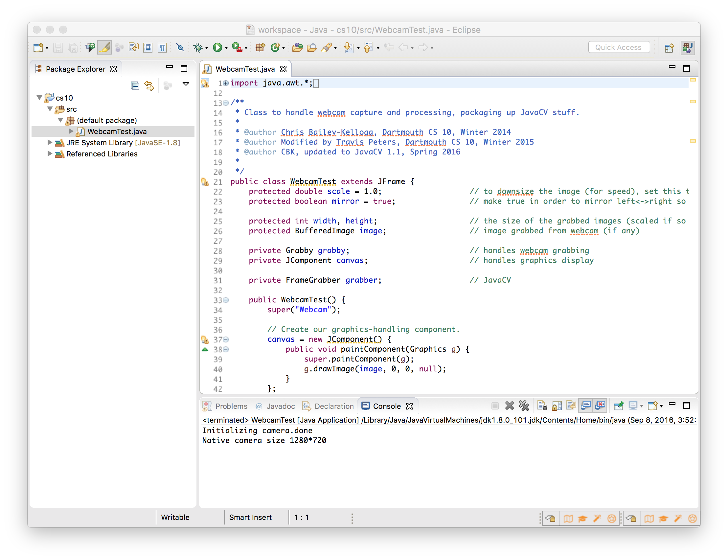This screenshot has height=560, width=728.
Task: Toggle Show Console on Standard Out
Action: click(x=586, y=406)
